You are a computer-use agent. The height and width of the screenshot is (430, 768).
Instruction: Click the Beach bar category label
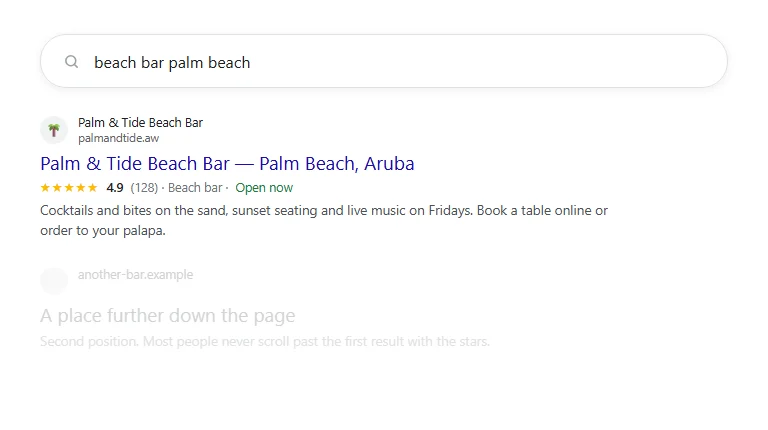pyautogui.click(x=195, y=188)
